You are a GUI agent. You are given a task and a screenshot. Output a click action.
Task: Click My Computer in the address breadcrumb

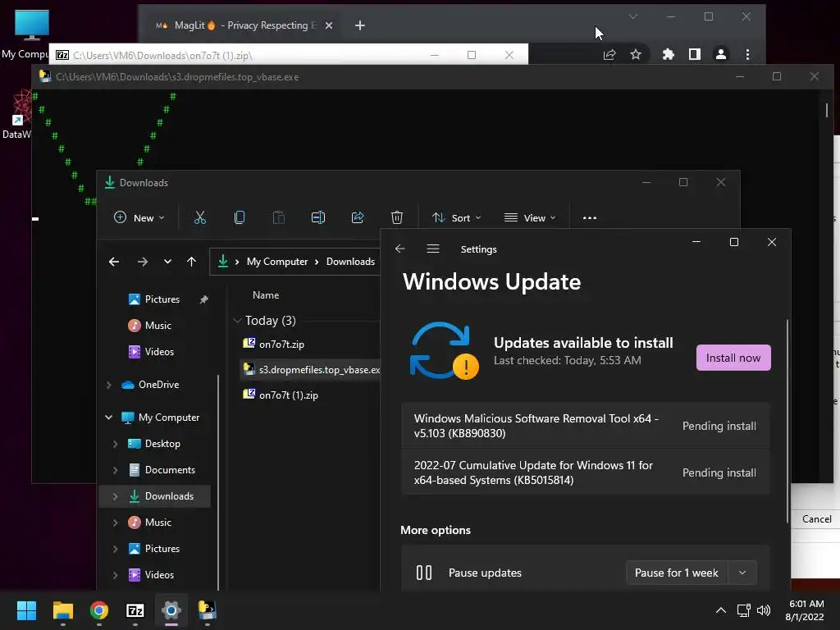pos(277,262)
